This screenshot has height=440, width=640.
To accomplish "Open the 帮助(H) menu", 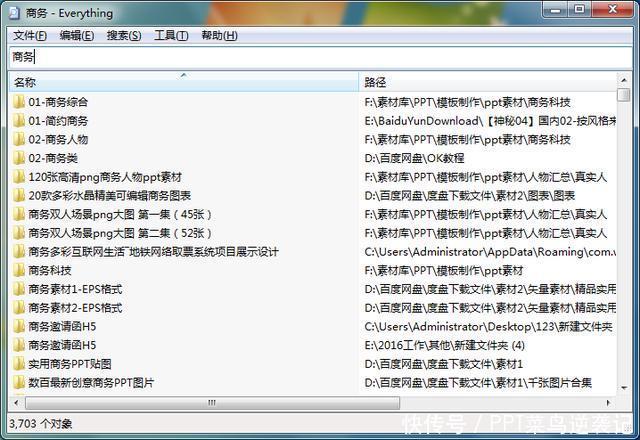I will (219, 36).
